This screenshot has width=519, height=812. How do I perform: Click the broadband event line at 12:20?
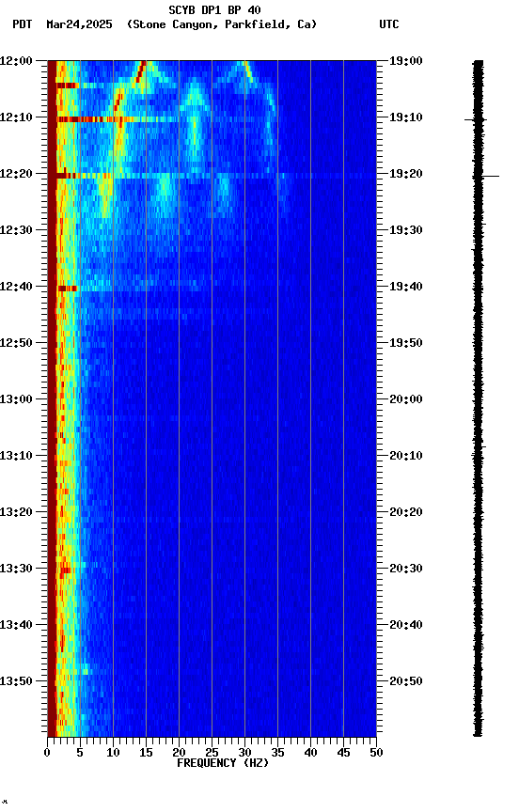pyautogui.click(x=216, y=176)
